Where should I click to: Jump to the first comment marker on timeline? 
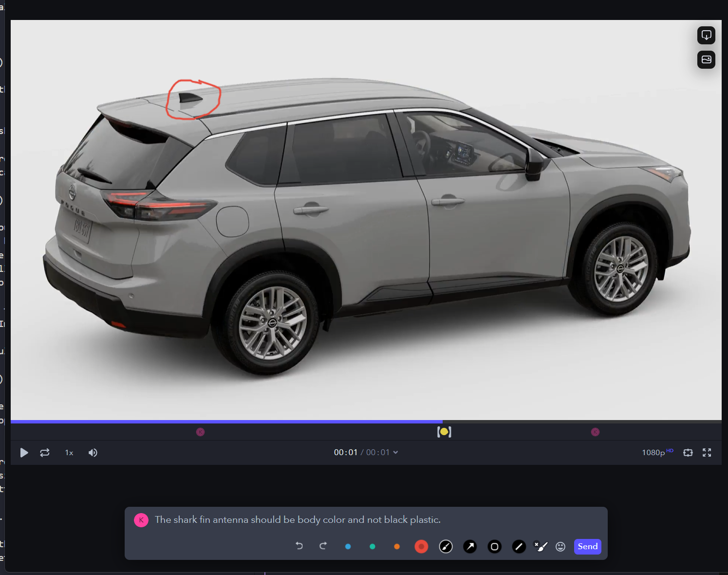coord(200,432)
